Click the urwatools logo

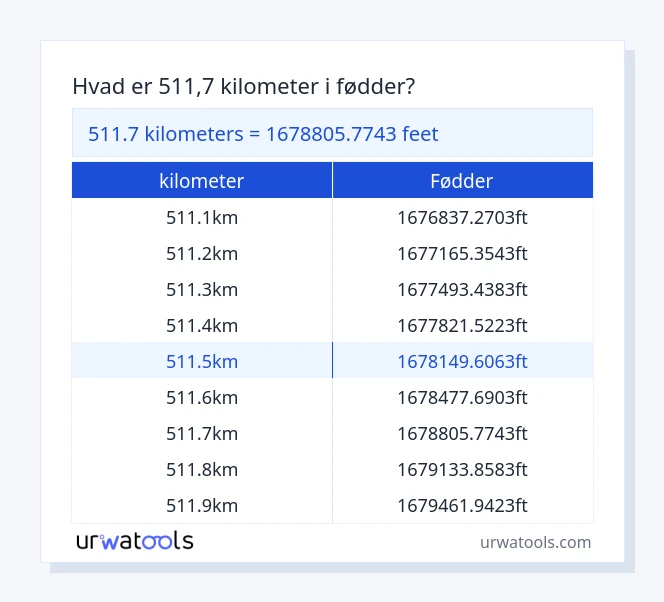click(x=135, y=541)
